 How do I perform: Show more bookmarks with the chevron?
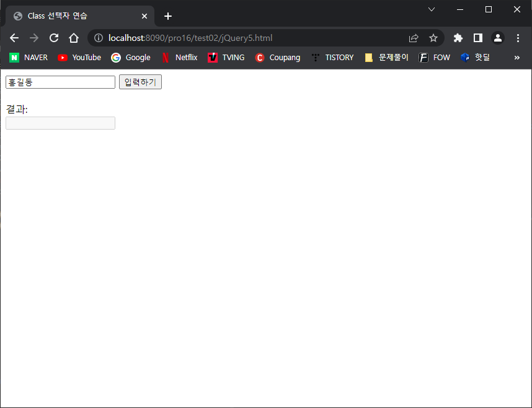(x=516, y=58)
